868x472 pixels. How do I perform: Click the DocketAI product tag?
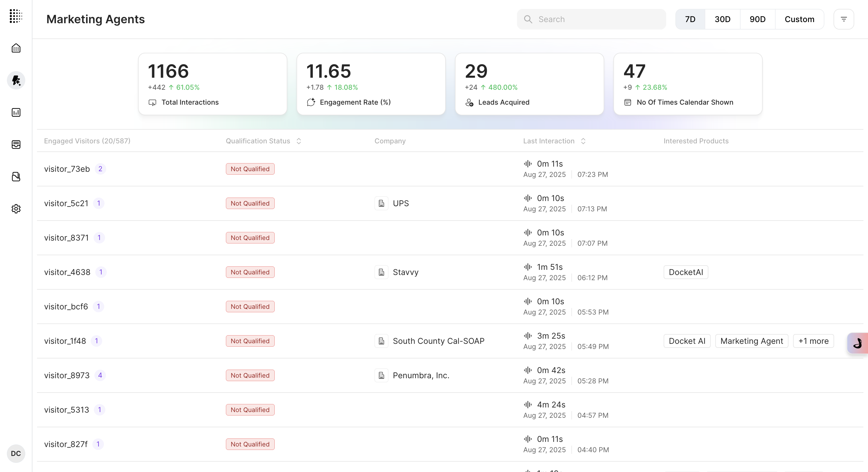685,272
